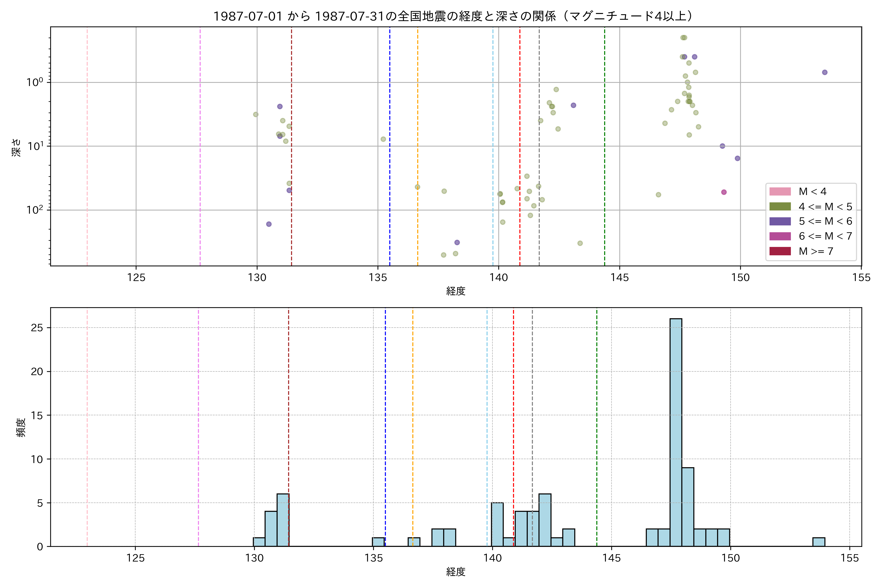Viewport: 882px width, 588px height.
Task: Click the M >= 7 legend text
Action: 816,251
